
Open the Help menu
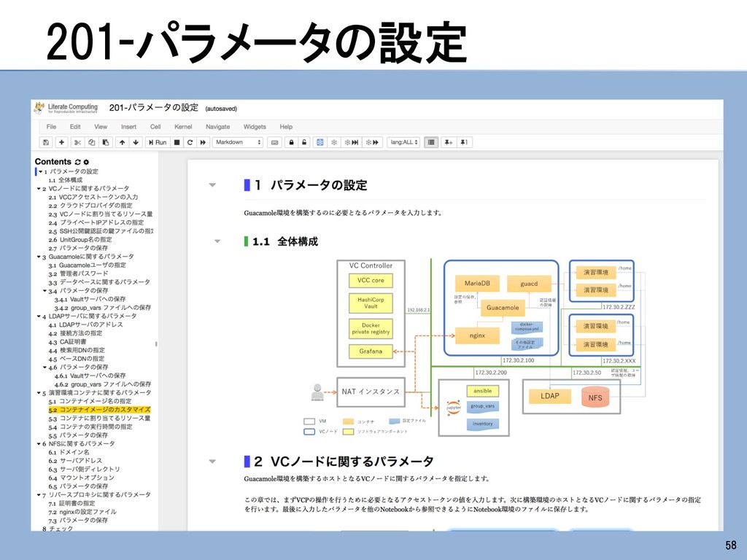pyautogui.click(x=286, y=127)
